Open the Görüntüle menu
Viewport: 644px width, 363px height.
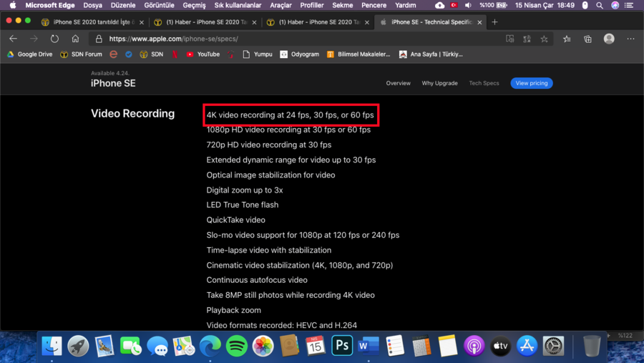(x=159, y=5)
